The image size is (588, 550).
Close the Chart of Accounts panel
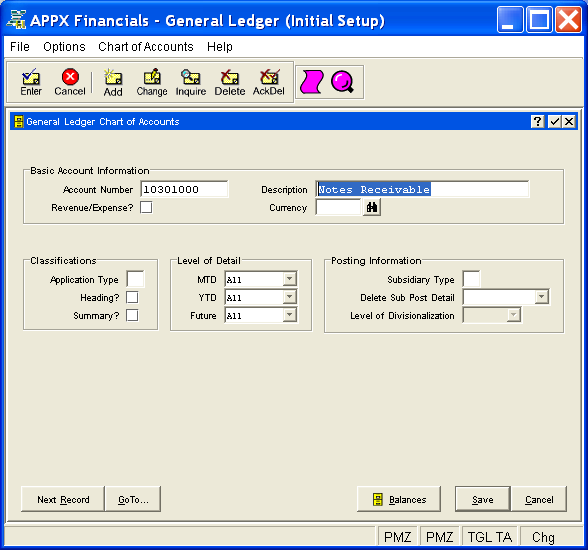pos(569,121)
